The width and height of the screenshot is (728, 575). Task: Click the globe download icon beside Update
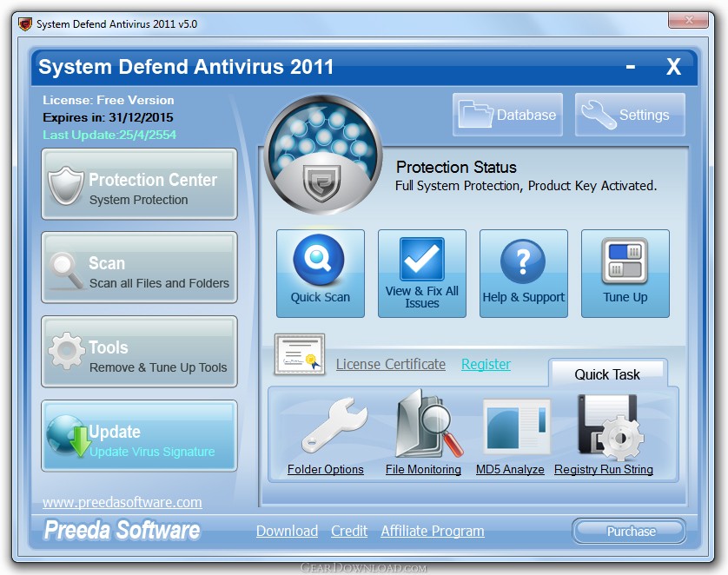tap(69, 435)
